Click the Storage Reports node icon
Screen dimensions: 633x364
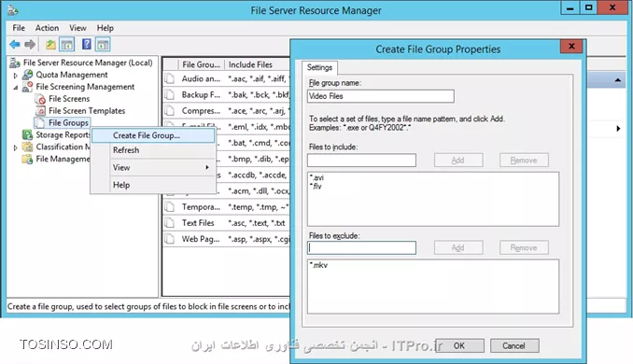tap(27, 134)
